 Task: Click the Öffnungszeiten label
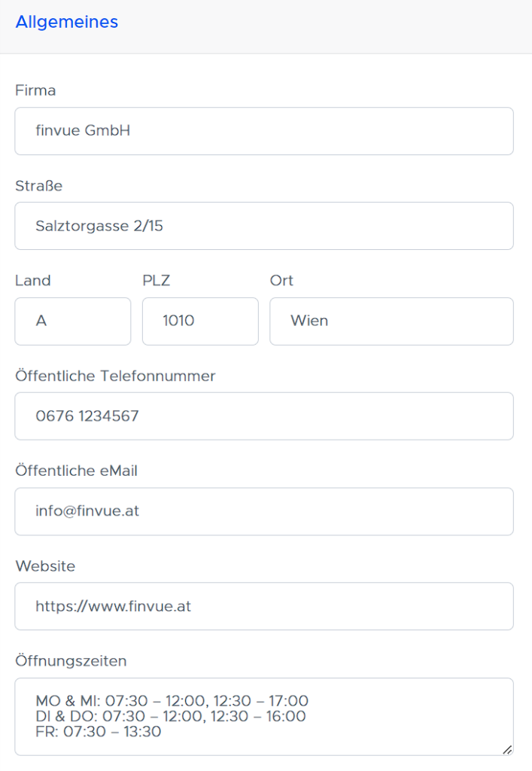[x=71, y=661]
